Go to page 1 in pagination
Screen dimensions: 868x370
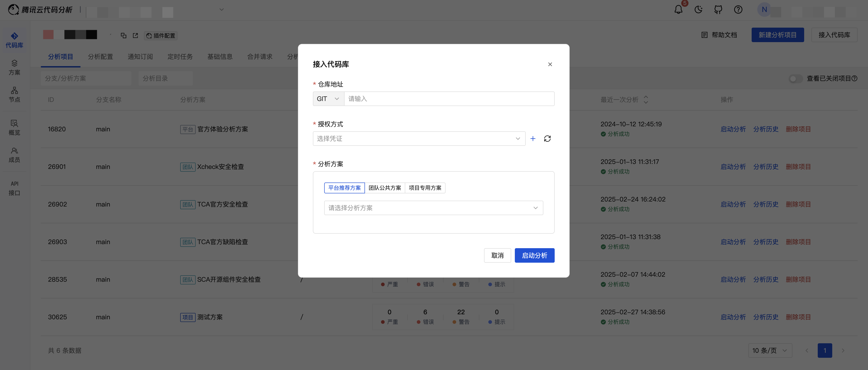pos(825,351)
